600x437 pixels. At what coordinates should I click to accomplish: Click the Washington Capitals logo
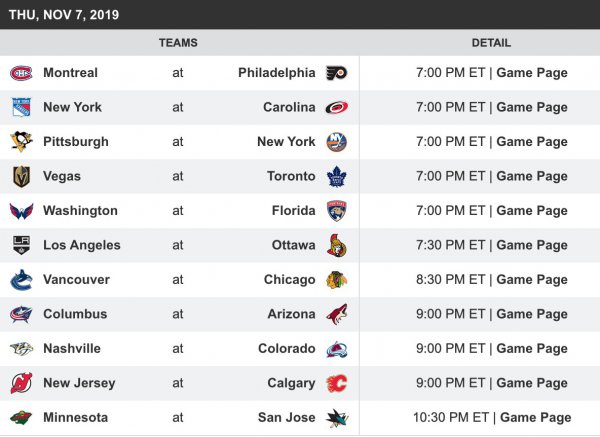tap(21, 211)
